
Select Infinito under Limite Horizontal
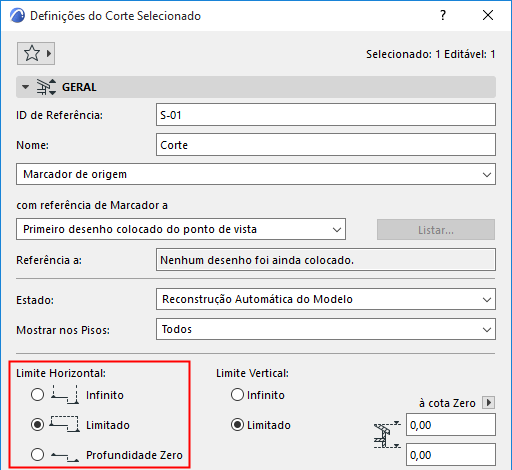tap(37, 395)
